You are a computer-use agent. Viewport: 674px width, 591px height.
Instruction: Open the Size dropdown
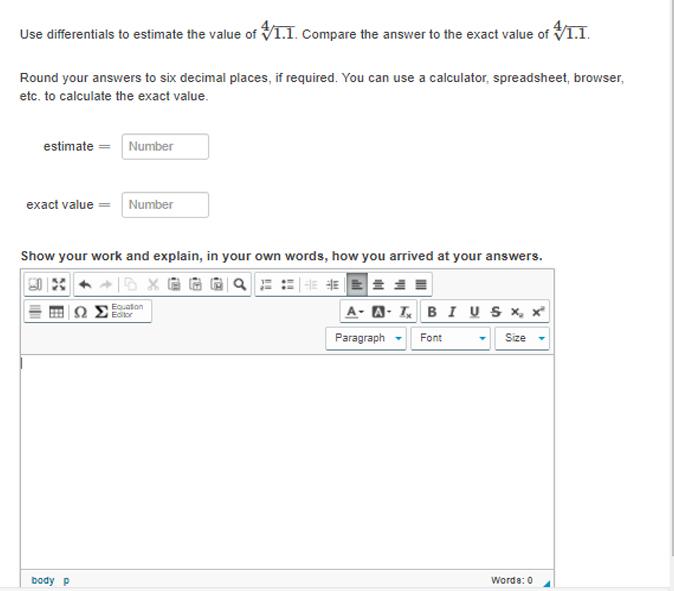coord(522,338)
